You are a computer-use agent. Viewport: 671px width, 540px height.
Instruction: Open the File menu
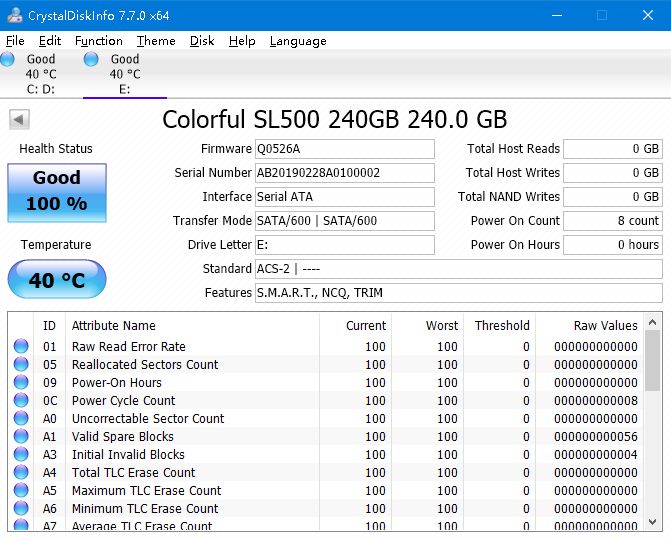click(15, 41)
